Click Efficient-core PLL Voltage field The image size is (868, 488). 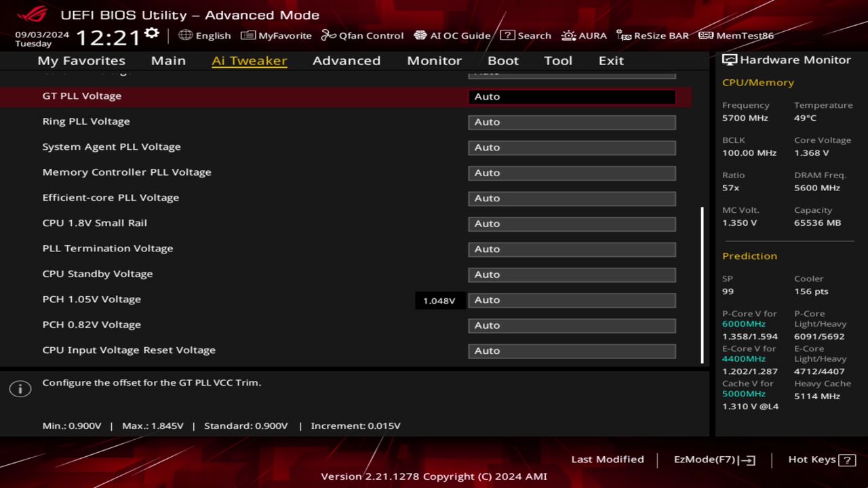tap(572, 199)
